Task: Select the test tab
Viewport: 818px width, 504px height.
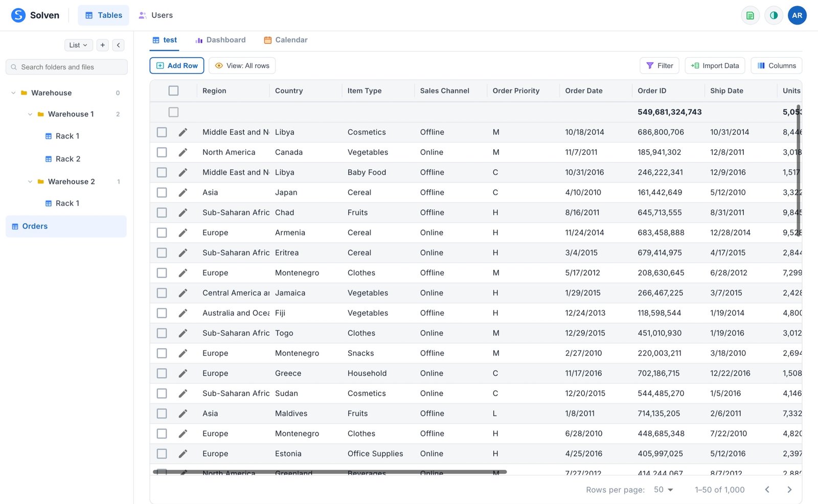Action: 165,40
